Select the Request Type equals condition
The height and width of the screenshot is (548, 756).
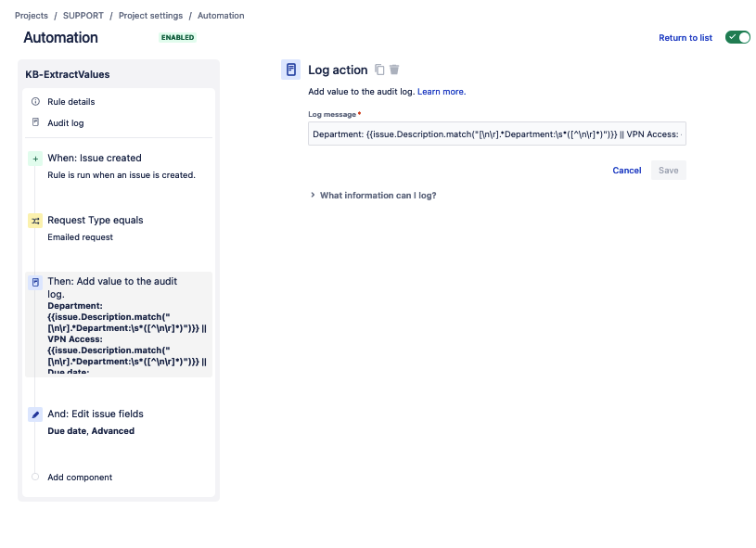(95, 221)
